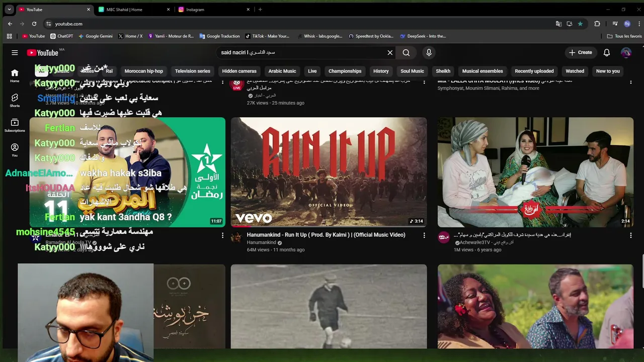Viewport: 644px width, 362px height.
Task: Click the translate page icon
Action: point(558,24)
